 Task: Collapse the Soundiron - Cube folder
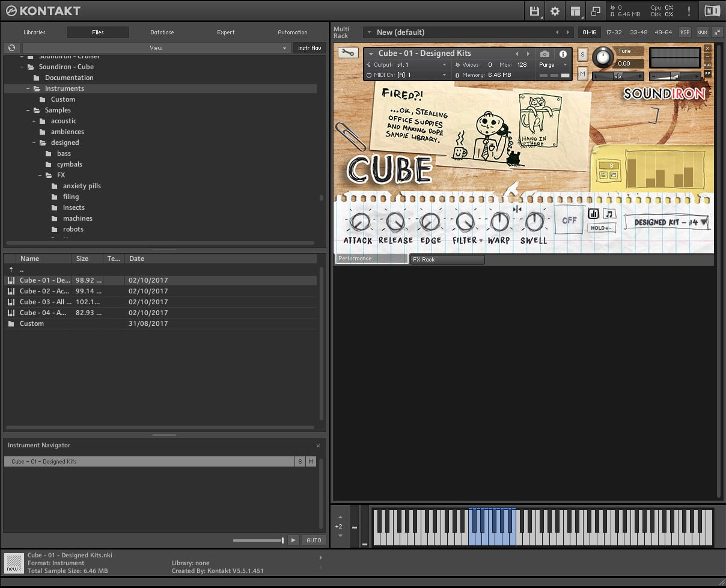(22, 67)
